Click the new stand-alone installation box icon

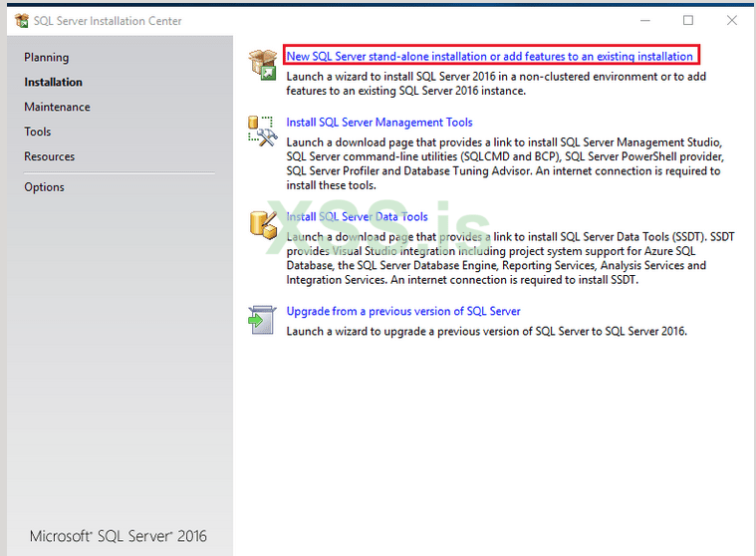[263, 65]
